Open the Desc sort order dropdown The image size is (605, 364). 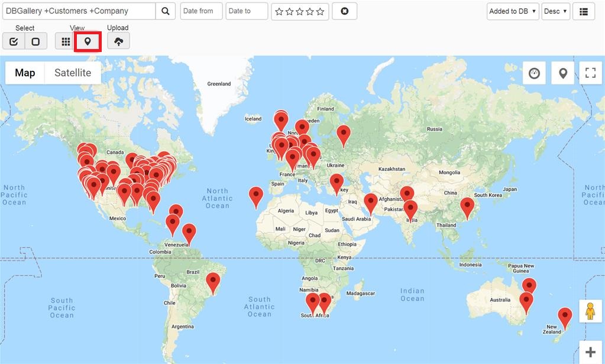pos(555,11)
